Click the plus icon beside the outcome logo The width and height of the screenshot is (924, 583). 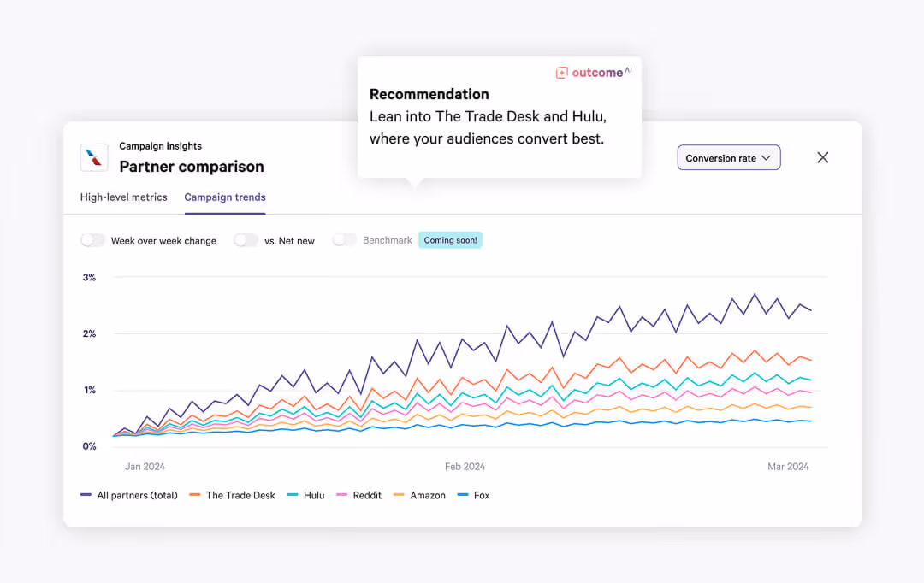click(x=561, y=73)
